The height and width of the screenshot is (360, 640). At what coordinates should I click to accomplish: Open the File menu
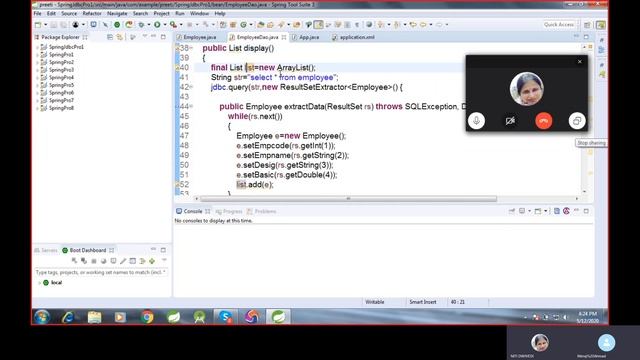click(38, 13)
